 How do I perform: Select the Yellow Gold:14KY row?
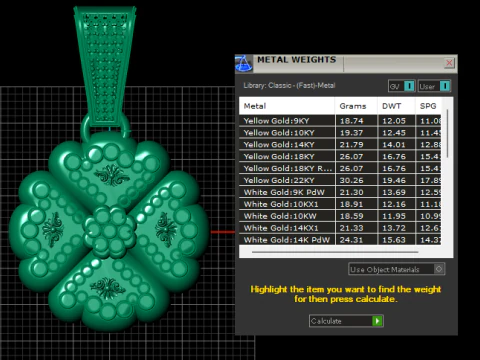[340, 145]
